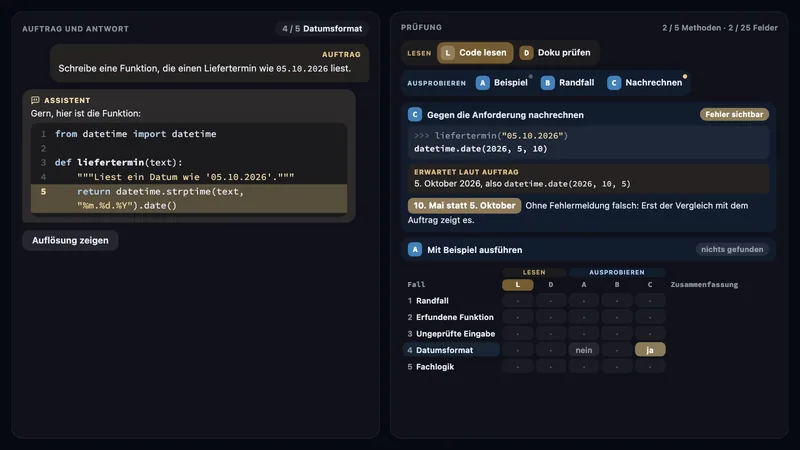Click the nichts gefunden status badge
Screen dimensions: 800x450
click(732, 249)
